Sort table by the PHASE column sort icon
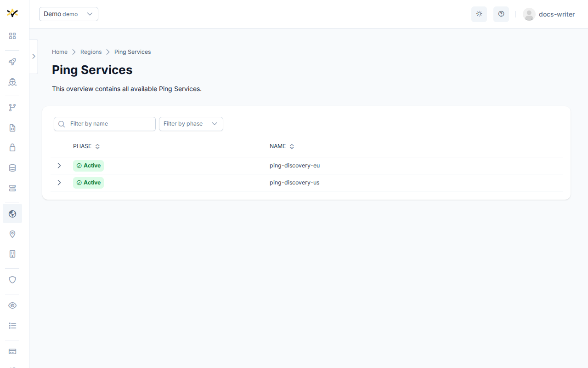 [97, 146]
